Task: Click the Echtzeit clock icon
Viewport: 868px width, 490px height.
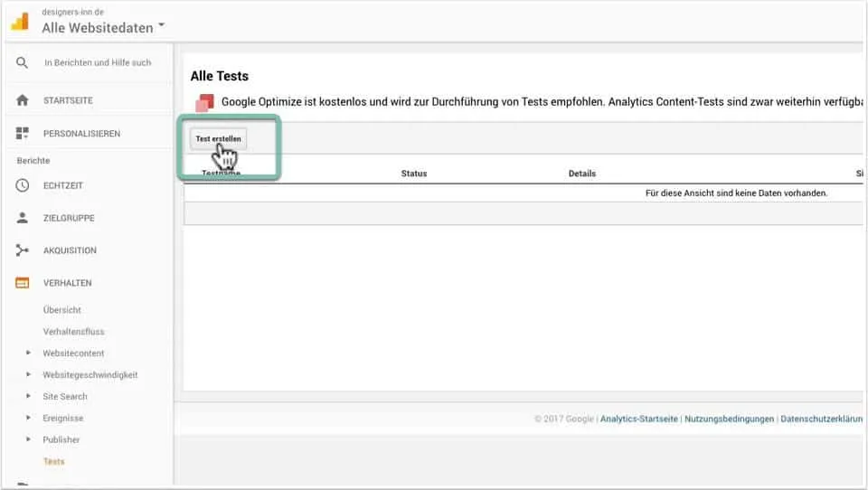Action: (23, 185)
